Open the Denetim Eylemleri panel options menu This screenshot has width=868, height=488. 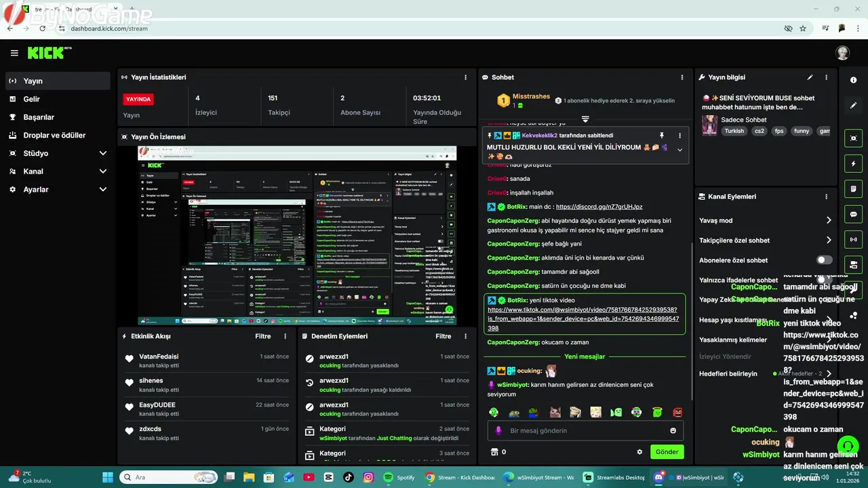465,336
